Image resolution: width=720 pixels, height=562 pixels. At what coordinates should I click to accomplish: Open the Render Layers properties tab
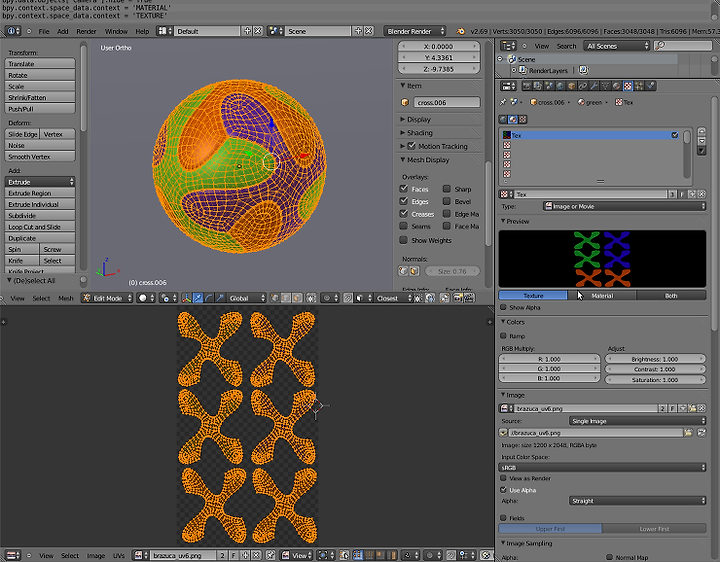538,86
